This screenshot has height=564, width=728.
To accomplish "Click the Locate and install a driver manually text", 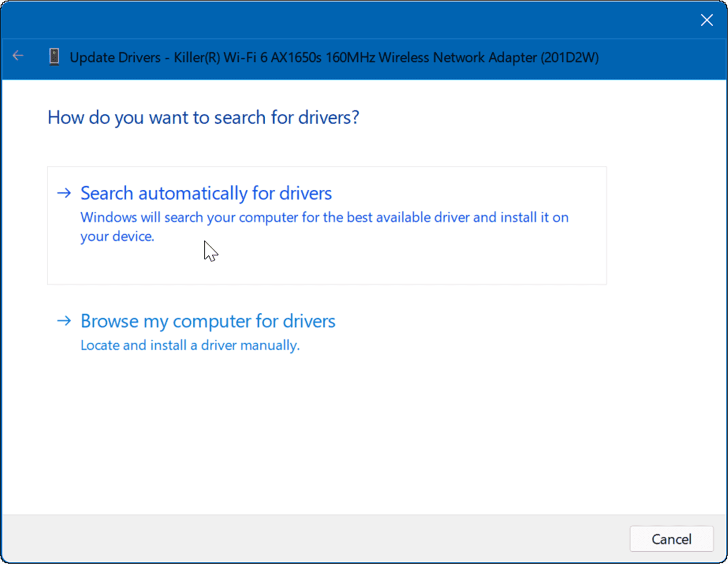I will coord(190,345).
